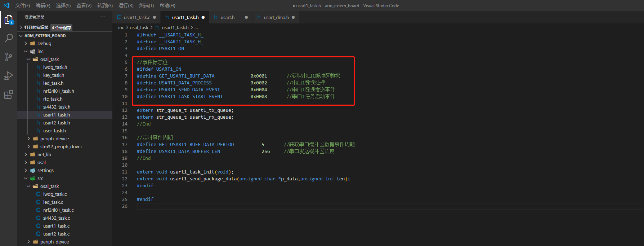
Task: Click the VS Code logo icon
Action: (6, 5)
